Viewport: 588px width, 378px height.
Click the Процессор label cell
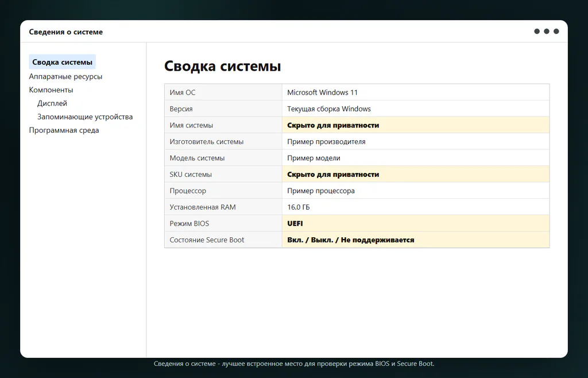point(223,191)
